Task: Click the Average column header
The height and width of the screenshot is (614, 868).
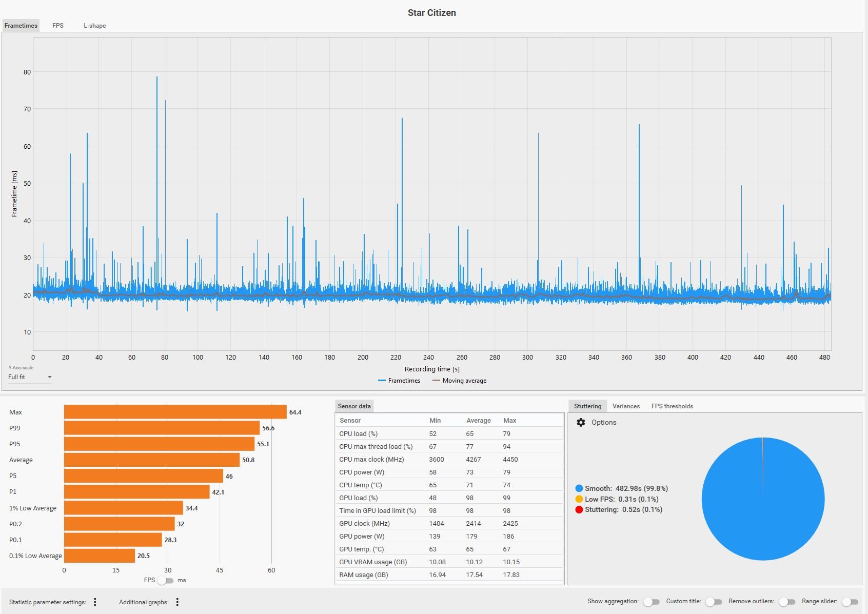Action: point(478,420)
